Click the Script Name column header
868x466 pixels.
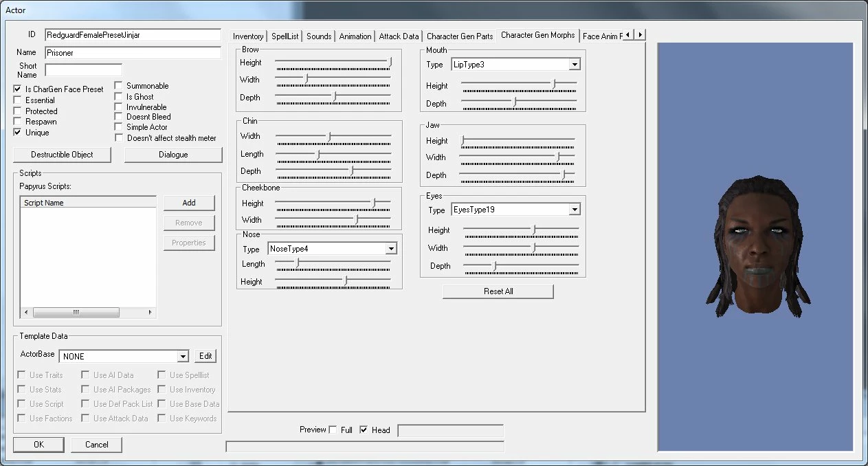[89, 202]
